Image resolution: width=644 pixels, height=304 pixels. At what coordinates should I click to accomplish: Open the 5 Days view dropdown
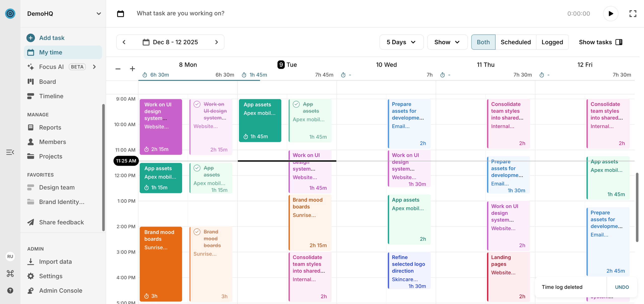tap(401, 42)
